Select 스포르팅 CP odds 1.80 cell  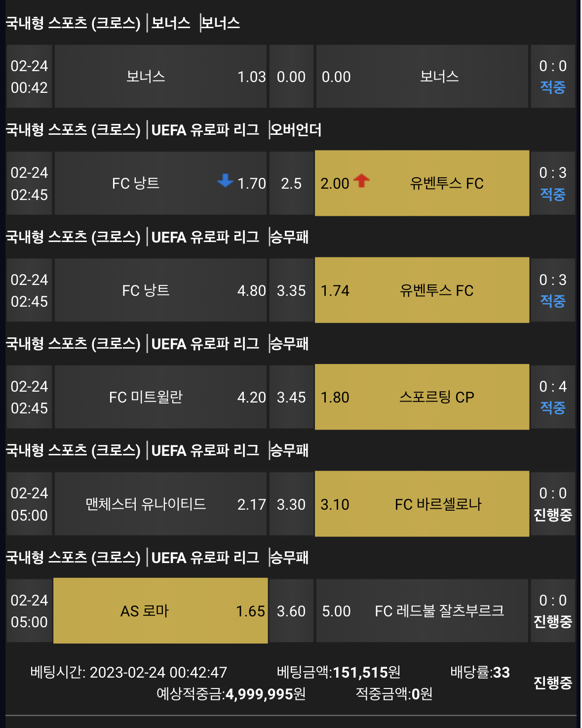click(422, 397)
